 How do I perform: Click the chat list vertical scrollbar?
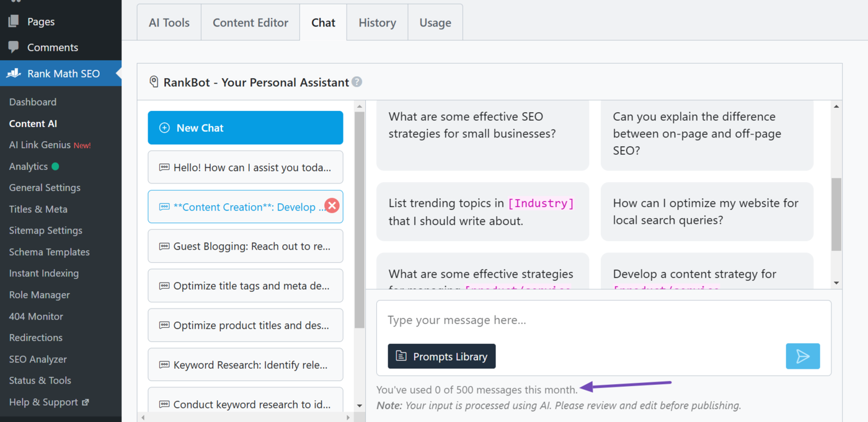point(360,220)
